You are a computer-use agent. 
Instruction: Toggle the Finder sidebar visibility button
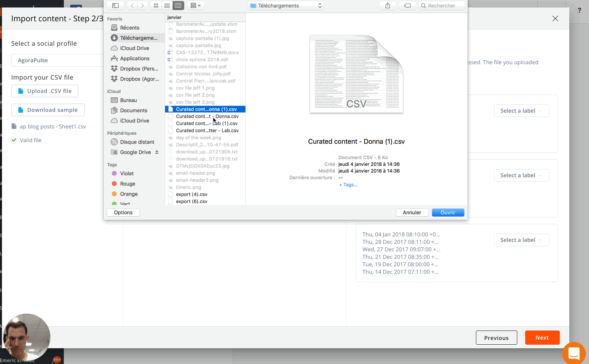tap(115, 6)
